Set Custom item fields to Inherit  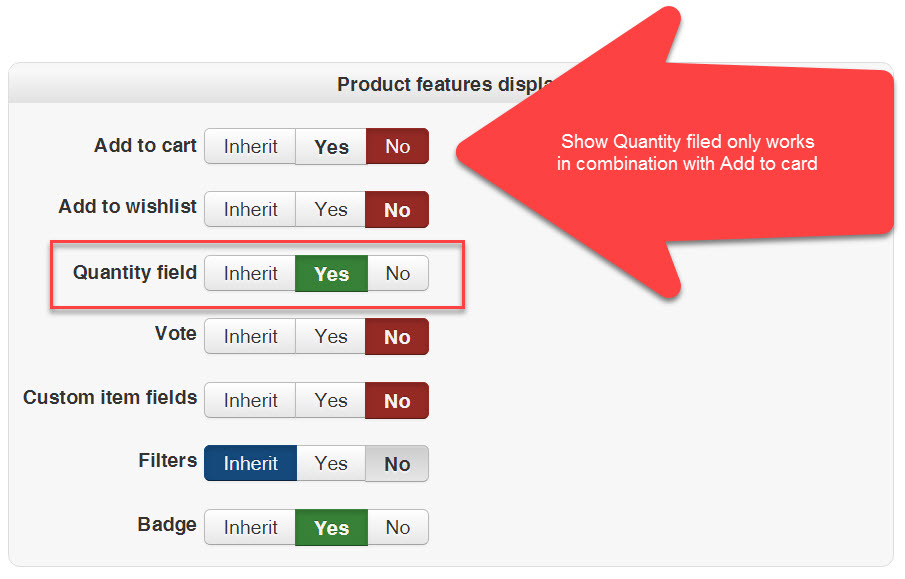(x=250, y=400)
